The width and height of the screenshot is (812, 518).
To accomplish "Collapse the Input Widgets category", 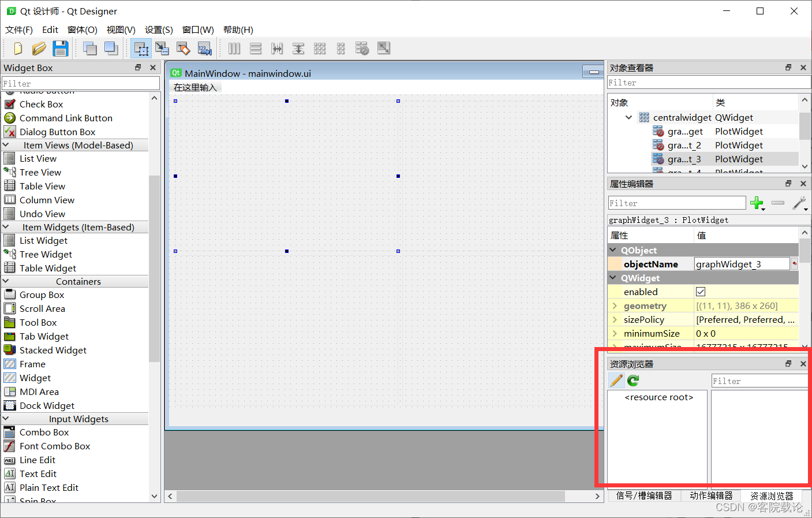I will click(x=6, y=419).
